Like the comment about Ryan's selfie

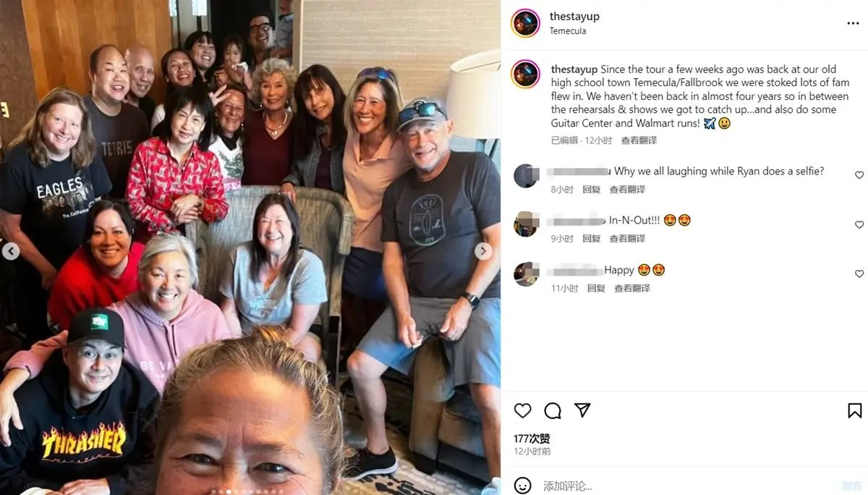(859, 175)
